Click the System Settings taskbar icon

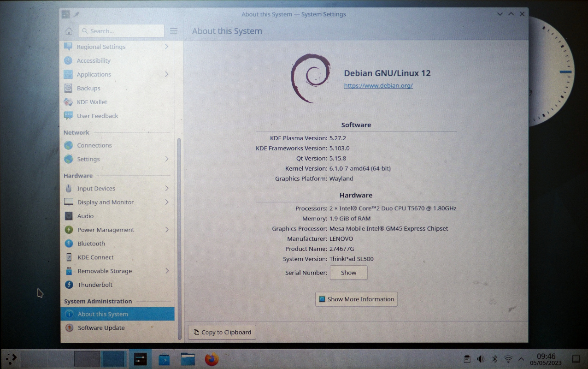[x=140, y=359]
